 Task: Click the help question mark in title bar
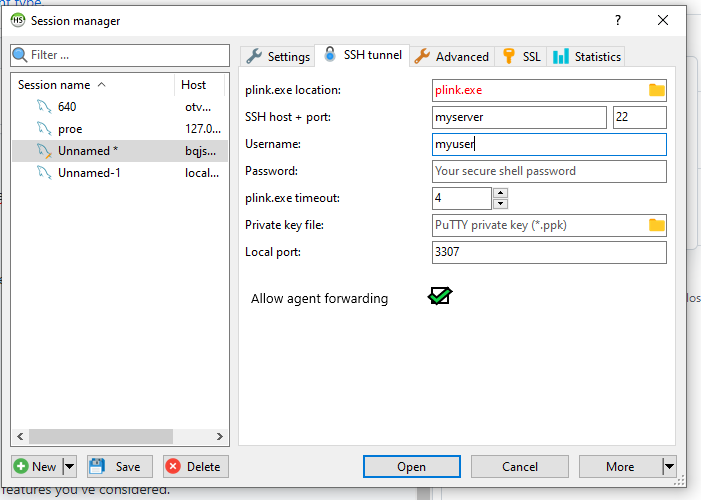(617, 20)
